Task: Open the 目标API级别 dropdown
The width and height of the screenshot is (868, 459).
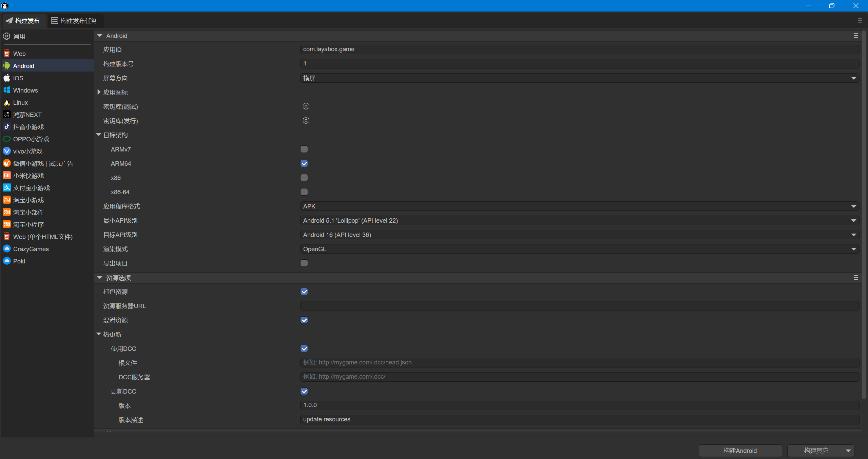Action: coord(579,235)
